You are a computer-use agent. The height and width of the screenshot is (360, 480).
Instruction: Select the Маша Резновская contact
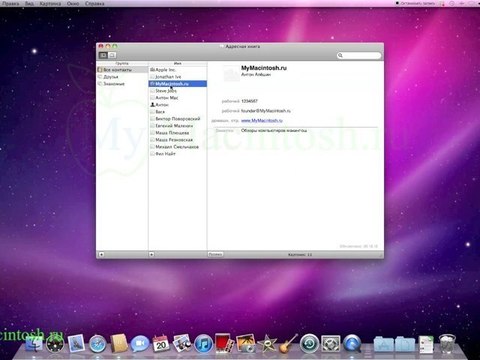coord(178,140)
